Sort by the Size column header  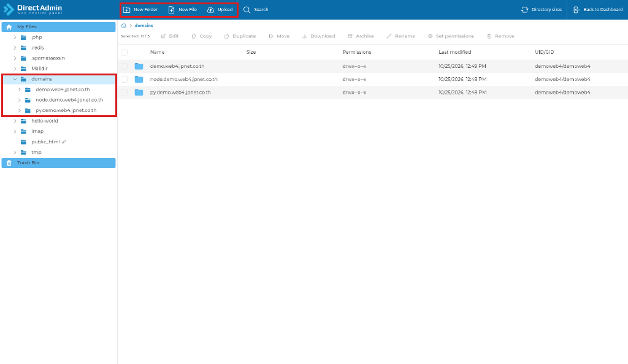click(251, 53)
